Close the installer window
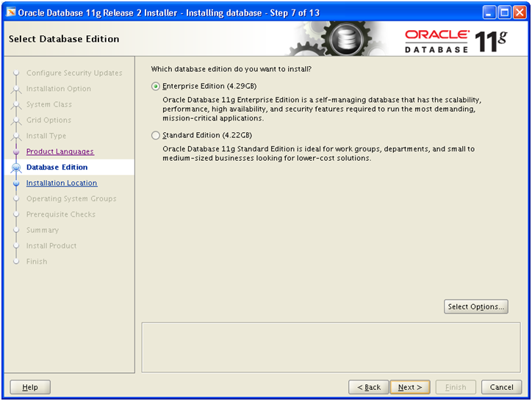This screenshot has width=532, height=401. pyautogui.click(x=520, y=13)
